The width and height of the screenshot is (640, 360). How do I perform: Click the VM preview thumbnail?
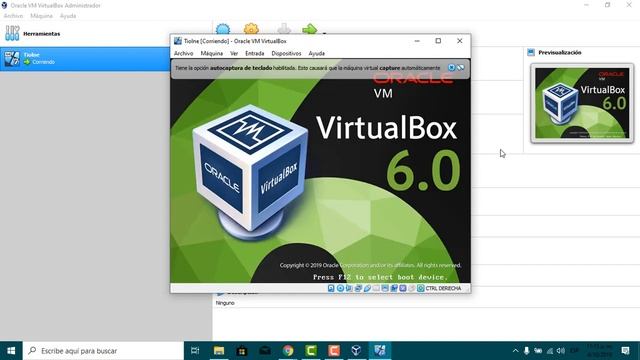coord(582,103)
